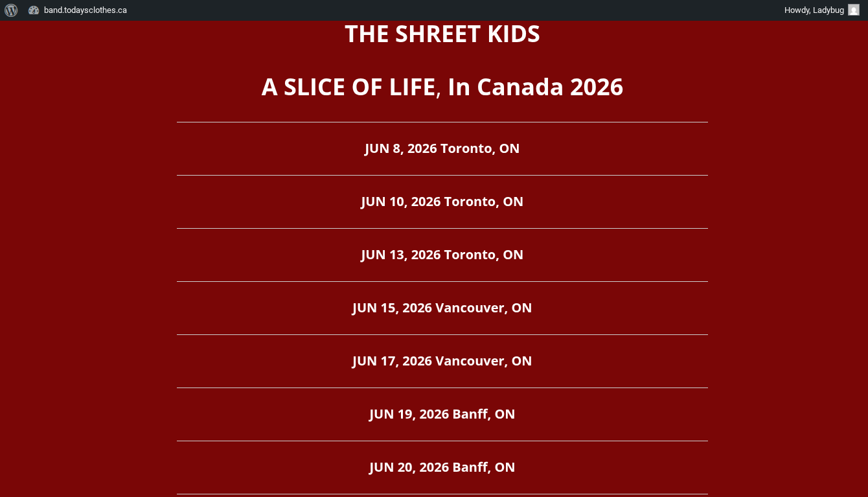Select the JUN 8, 2026 Toronto date
Screen dimensions: 868x497
(x=442, y=148)
